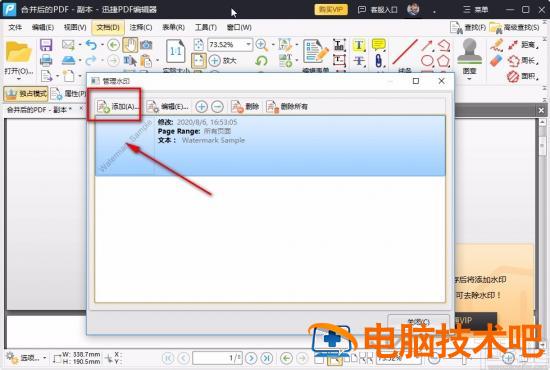This screenshot has width=550, height=370.
Task: Select the Watermark Sample list entry
Action: click(x=270, y=146)
